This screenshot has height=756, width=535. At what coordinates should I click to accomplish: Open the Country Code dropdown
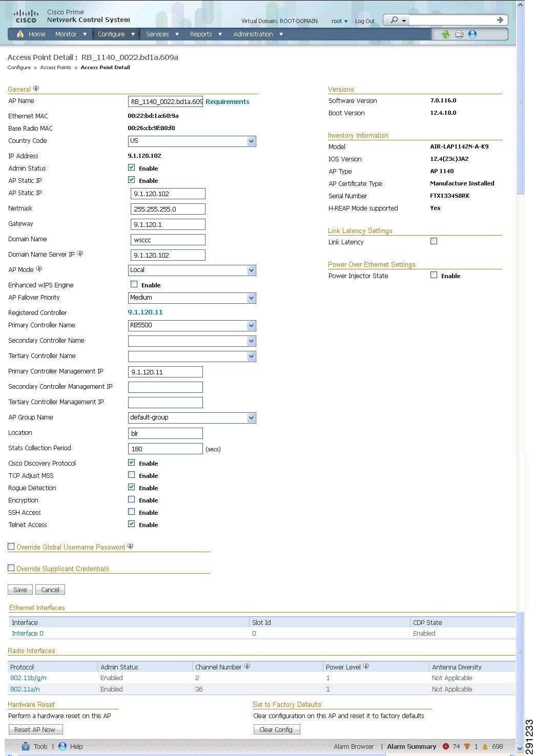[x=251, y=141]
